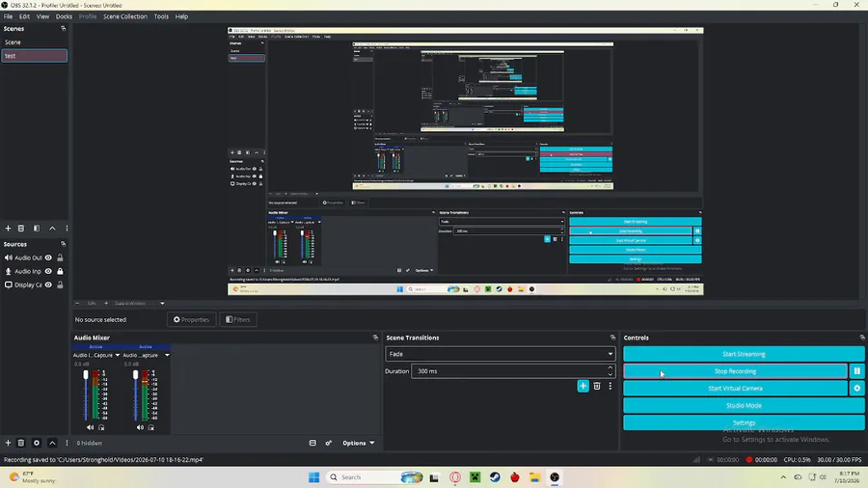Open transition properties three-dots menu
Screen dimensions: 868x488
click(610, 386)
